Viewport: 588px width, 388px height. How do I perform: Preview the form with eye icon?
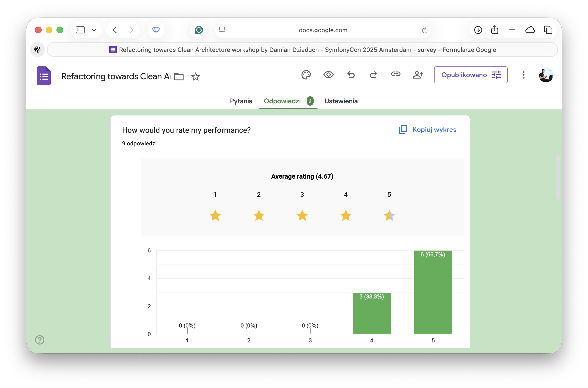coord(328,75)
